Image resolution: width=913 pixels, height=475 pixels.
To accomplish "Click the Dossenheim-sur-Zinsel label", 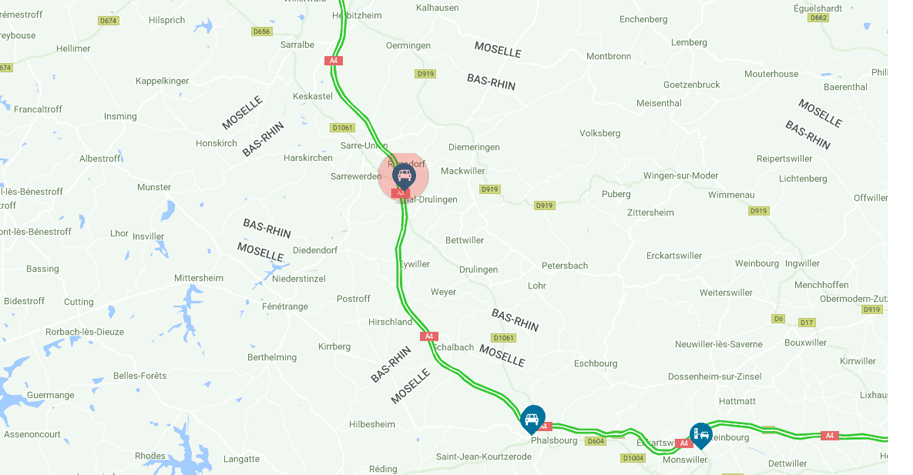I will 714,377.
